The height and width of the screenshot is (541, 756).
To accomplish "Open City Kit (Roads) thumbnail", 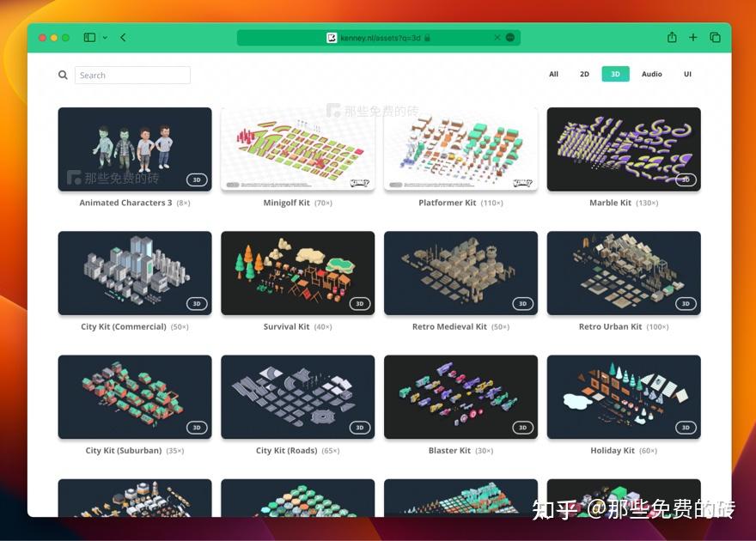I will point(297,397).
